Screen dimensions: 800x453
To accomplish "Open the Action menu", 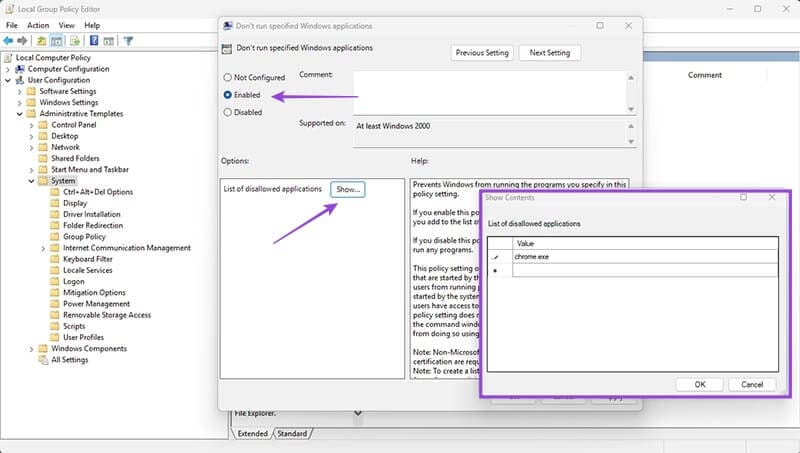I will (38, 25).
